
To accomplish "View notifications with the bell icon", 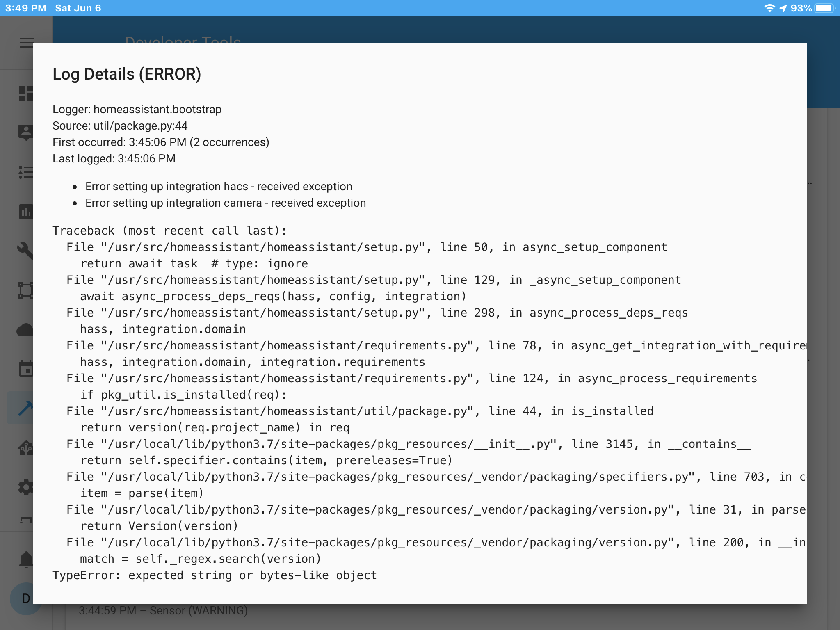I will pos(27,560).
